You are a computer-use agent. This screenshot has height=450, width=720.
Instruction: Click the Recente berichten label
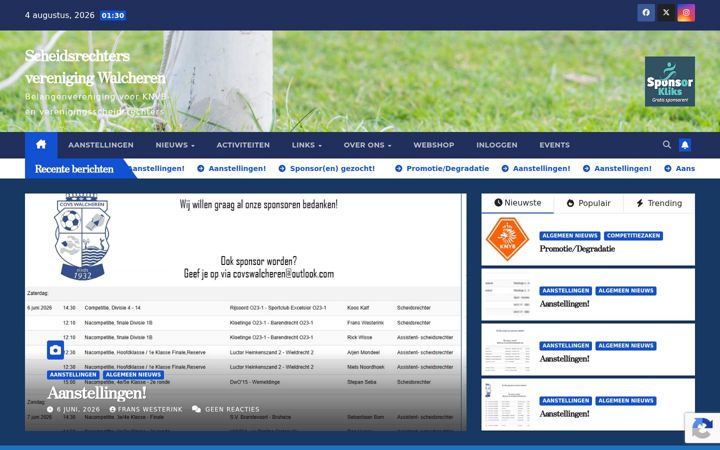click(x=74, y=169)
